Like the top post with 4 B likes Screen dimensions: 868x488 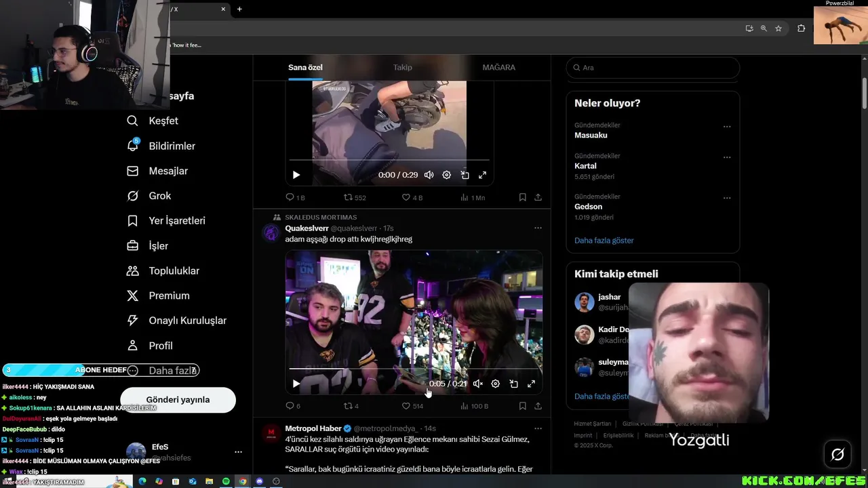(412, 197)
